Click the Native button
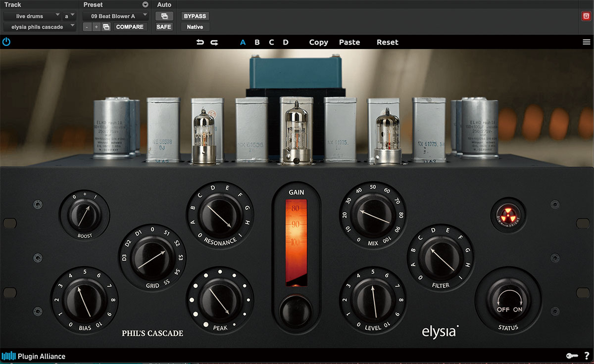Viewport: 594px width, 364px height. click(x=195, y=27)
